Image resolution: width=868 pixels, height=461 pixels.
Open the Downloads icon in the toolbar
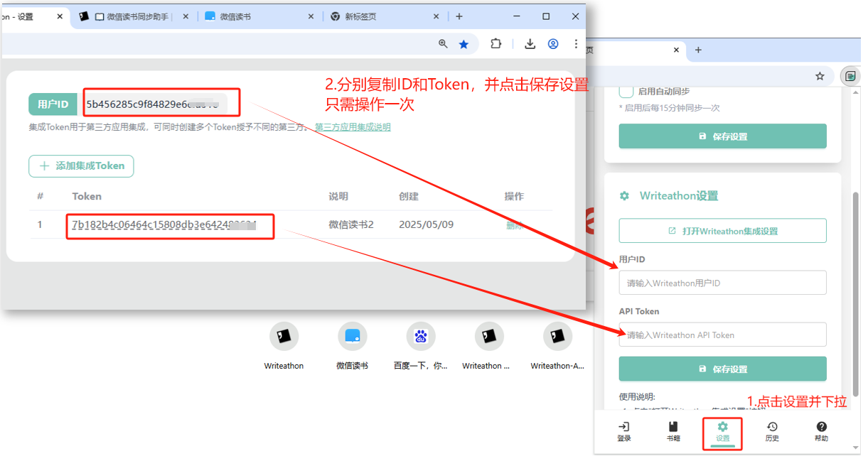point(530,44)
